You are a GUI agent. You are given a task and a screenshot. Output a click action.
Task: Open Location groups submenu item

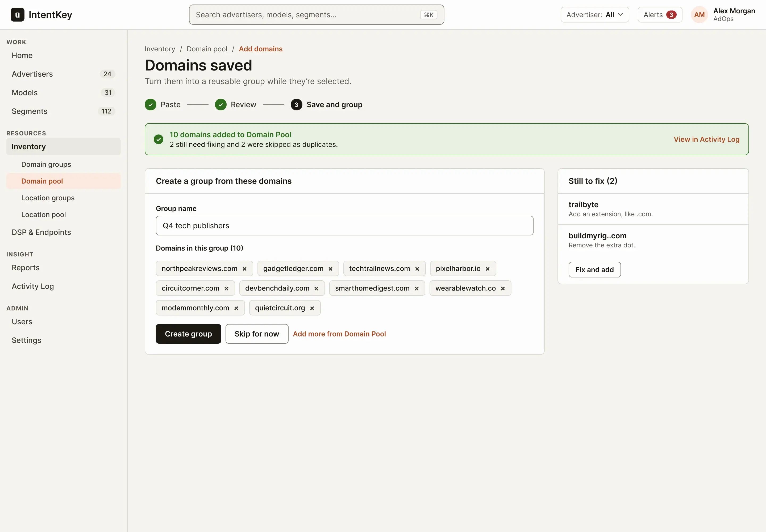[64, 198]
